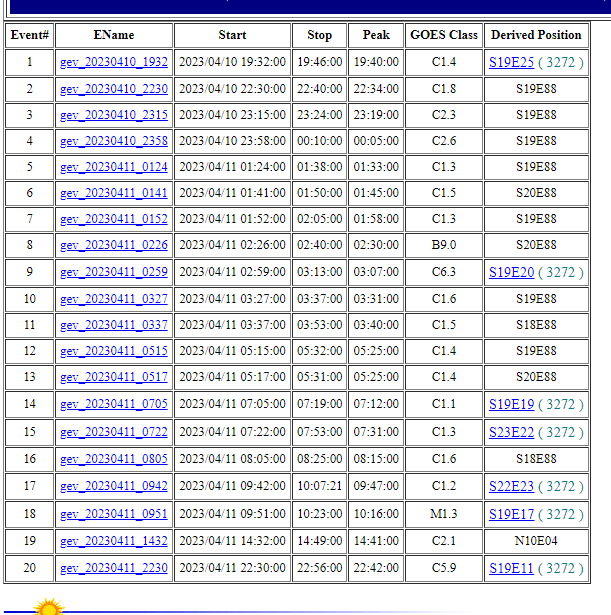Viewport: 611px width, 615px height.
Task: Click the Start column header
Action: [x=232, y=35]
